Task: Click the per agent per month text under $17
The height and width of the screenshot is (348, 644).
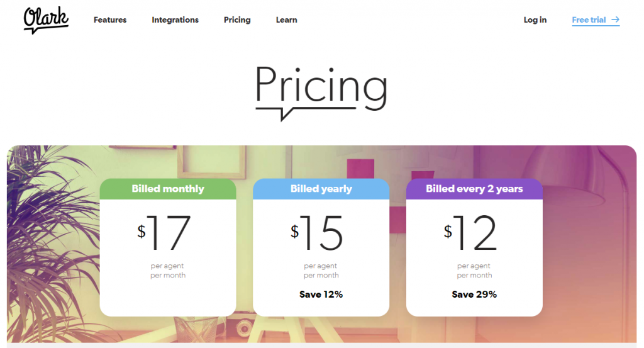Action: [x=168, y=271]
